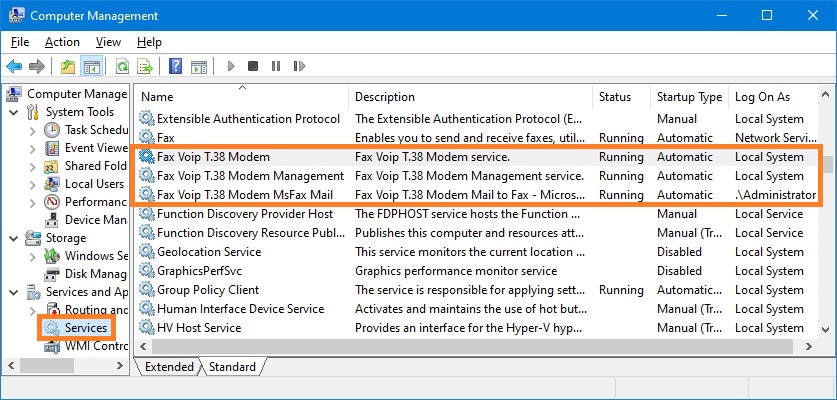Select Services in the console tree
This screenshot has width=837, height=400.
coord(85,328)
